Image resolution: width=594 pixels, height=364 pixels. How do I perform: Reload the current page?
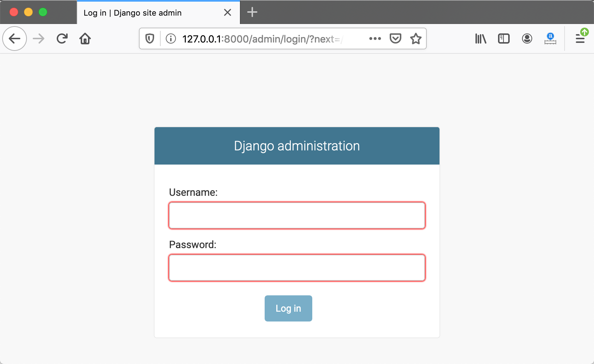click(62, 39)
